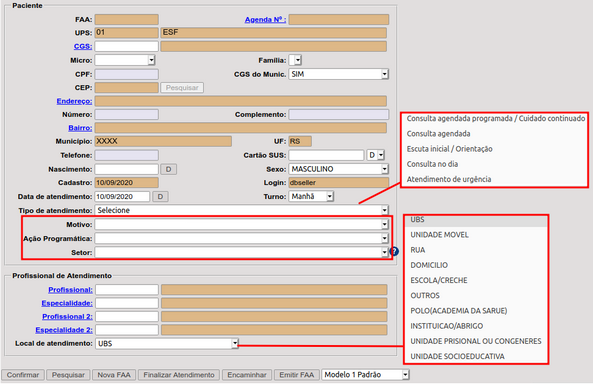Select the Consulta agendada option
This screenshot has height=386, width=597.
[x=438, y=134]
